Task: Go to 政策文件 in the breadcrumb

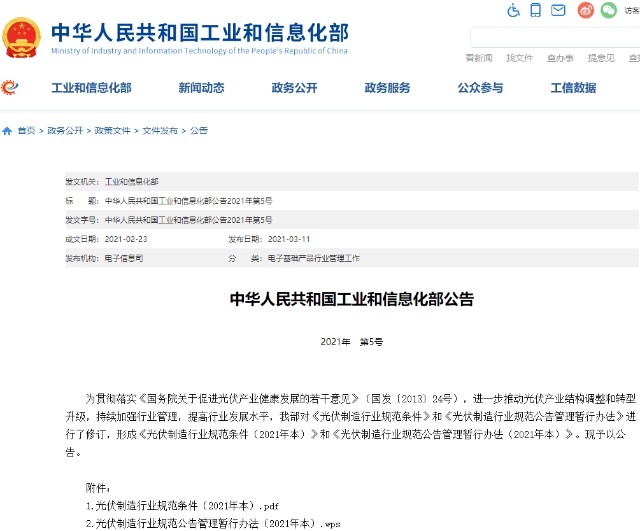Action: (x=113, y=131)
